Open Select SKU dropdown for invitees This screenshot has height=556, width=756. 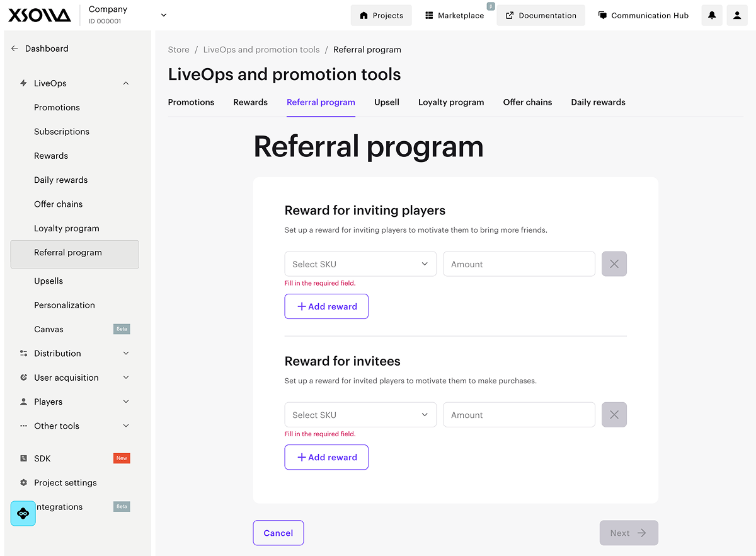click(360, 415)
